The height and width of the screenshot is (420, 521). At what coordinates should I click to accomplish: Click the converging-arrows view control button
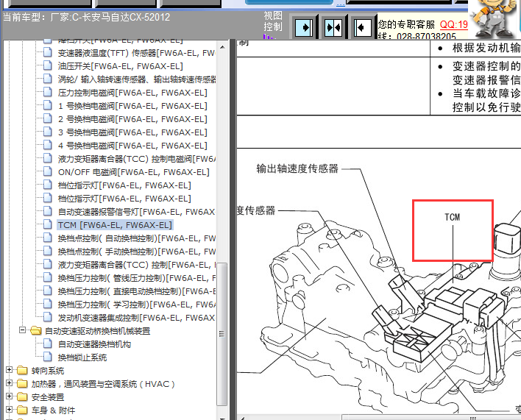tap(333, 27)
